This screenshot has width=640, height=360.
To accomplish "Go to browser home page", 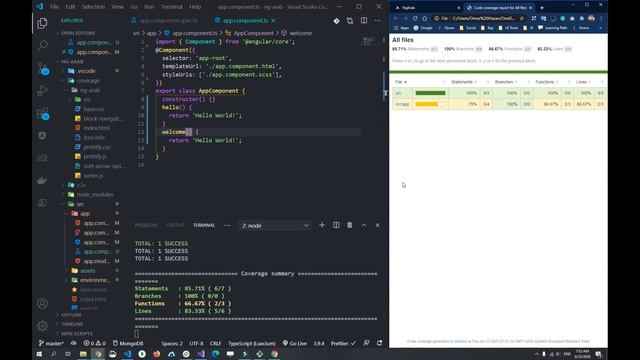I will [x=424, y=18].
